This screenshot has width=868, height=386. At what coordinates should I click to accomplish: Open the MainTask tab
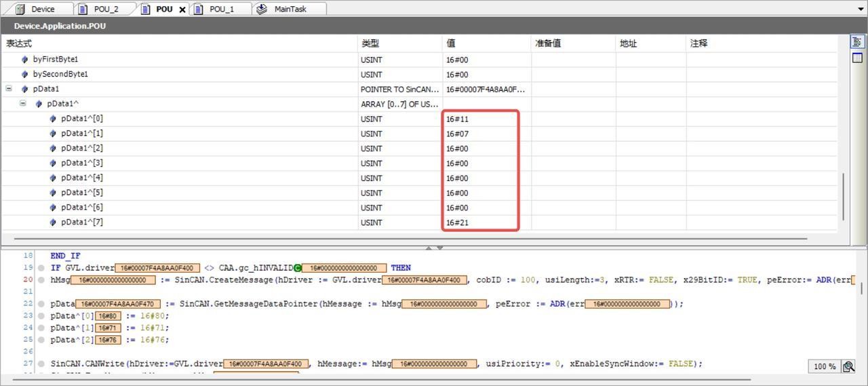(x=290, y=9)
